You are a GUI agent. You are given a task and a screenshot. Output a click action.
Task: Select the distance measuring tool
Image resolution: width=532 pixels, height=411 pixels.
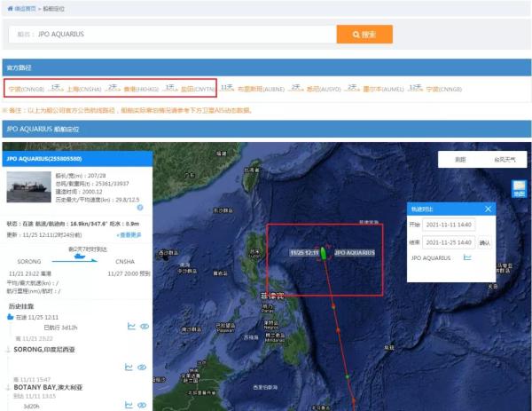(460, 160)
